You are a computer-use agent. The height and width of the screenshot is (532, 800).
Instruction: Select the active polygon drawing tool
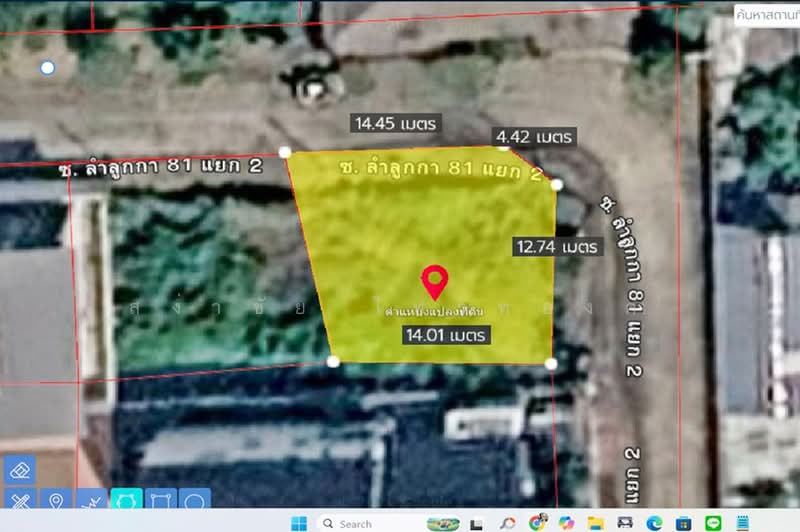[x=126, y=499]
